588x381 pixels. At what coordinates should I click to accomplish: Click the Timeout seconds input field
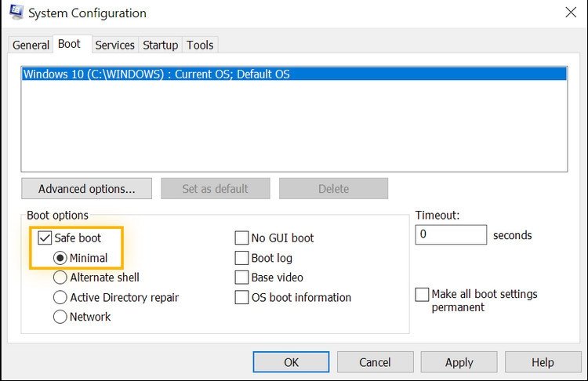pos(451,234)
